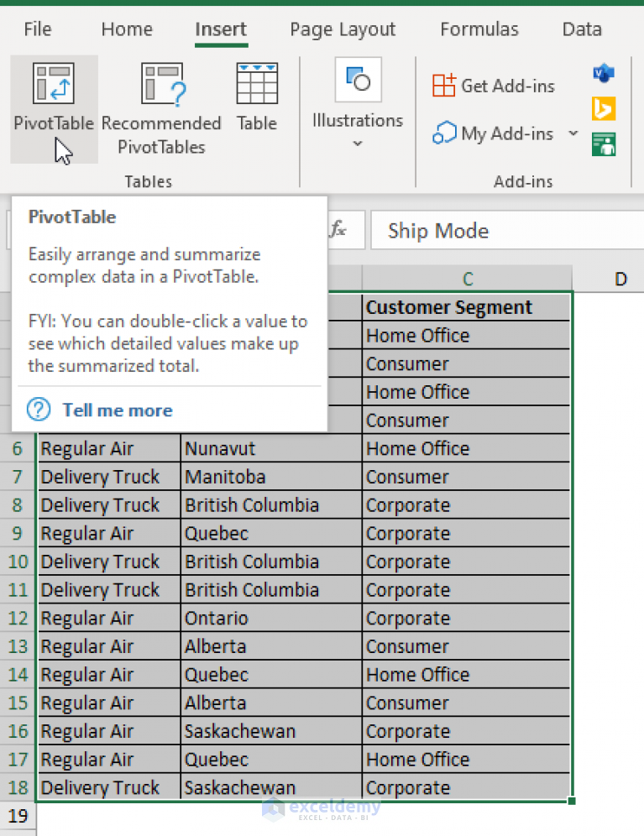Viewport: 644px width, 836px height.
Task: Click the formula bar showing Ship Mode
Action: pyautogui.click(x=507, y=230)
